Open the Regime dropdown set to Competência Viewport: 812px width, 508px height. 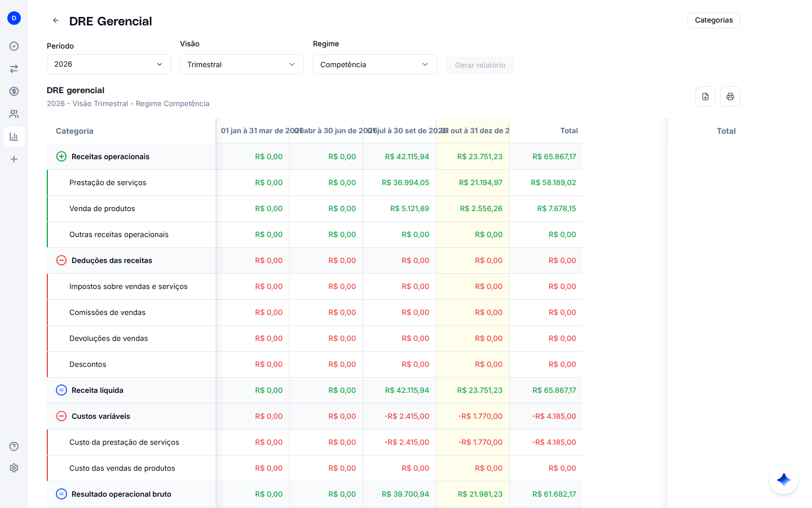point(375,64)
